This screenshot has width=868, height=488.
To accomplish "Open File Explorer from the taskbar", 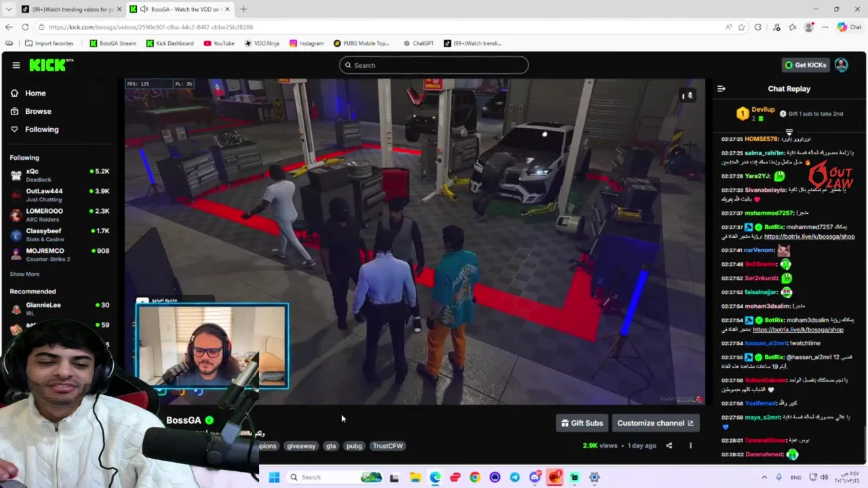I will click(x=415, y=477).
